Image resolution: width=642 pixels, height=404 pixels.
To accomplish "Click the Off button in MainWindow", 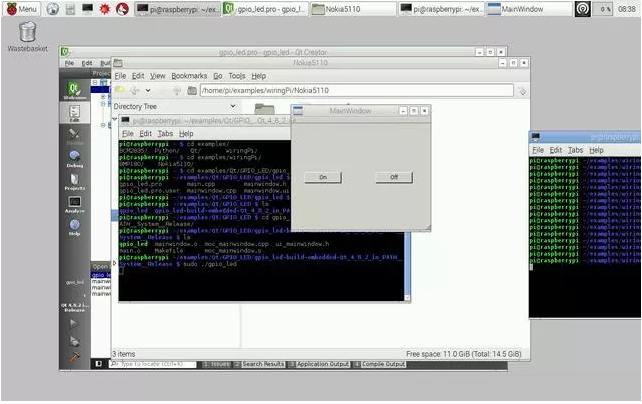I will (393, 177).
